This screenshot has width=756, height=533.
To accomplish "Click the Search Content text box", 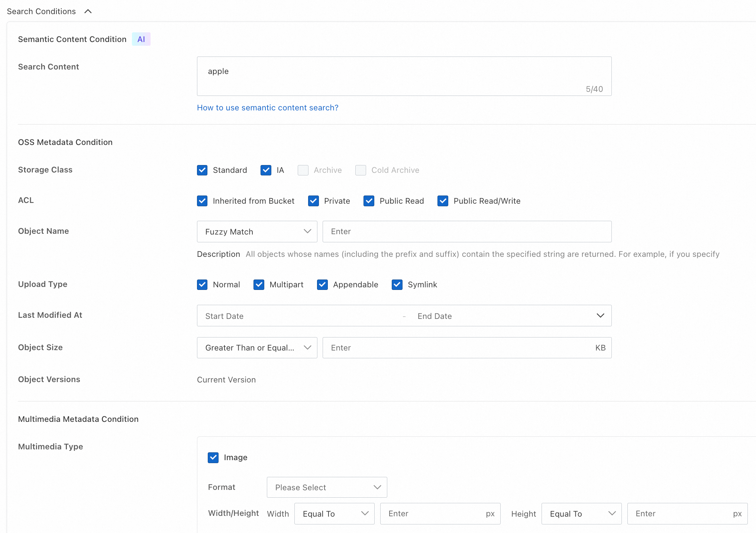I will click(x=404, y=76).
